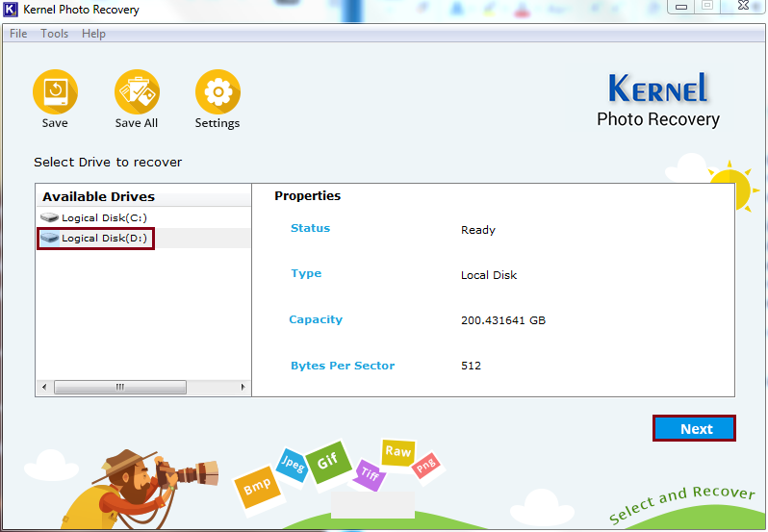Click drives list scrollbar left arrow
768x532 pixels.
coord(44,387)
